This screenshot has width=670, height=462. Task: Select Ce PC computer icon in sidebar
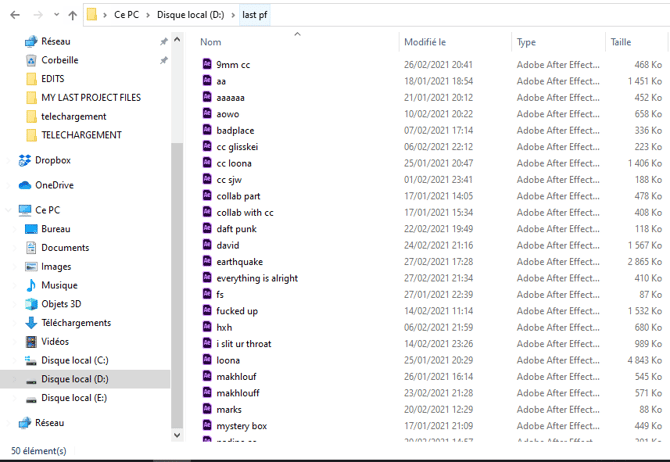tap(25, 210)
